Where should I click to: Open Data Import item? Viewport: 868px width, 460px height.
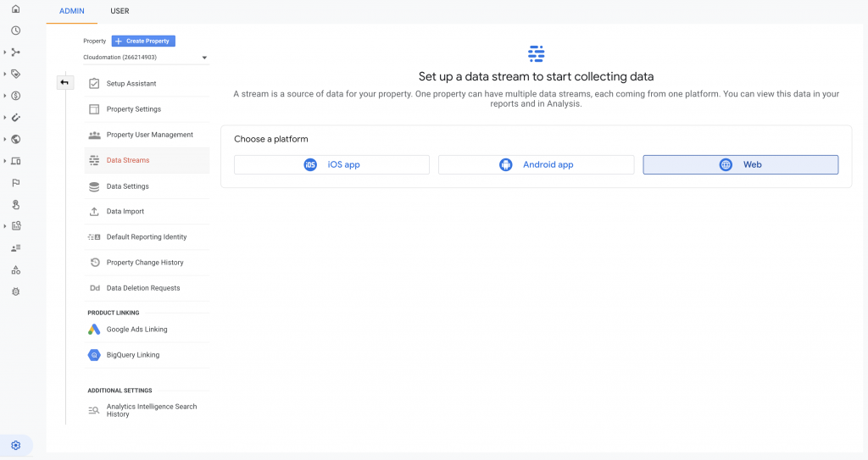[x=147, y=212]
